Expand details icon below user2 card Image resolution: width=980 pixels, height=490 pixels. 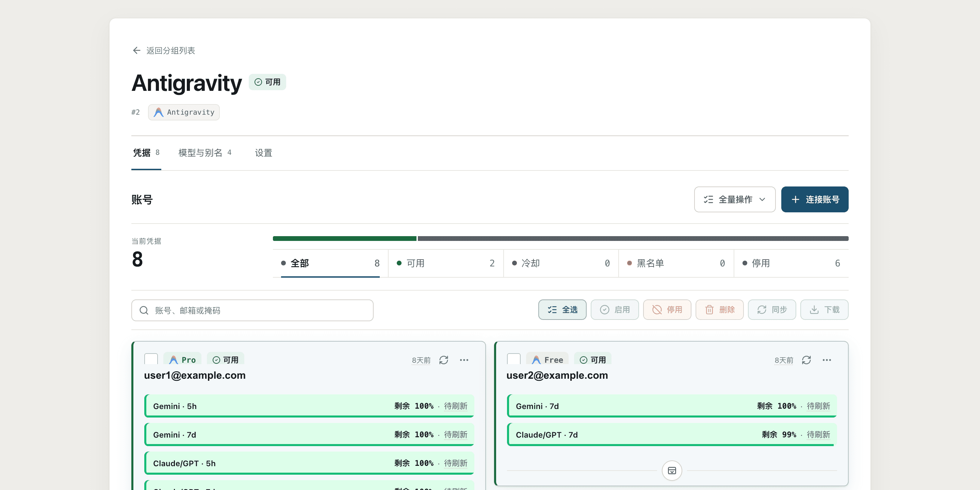672,471
